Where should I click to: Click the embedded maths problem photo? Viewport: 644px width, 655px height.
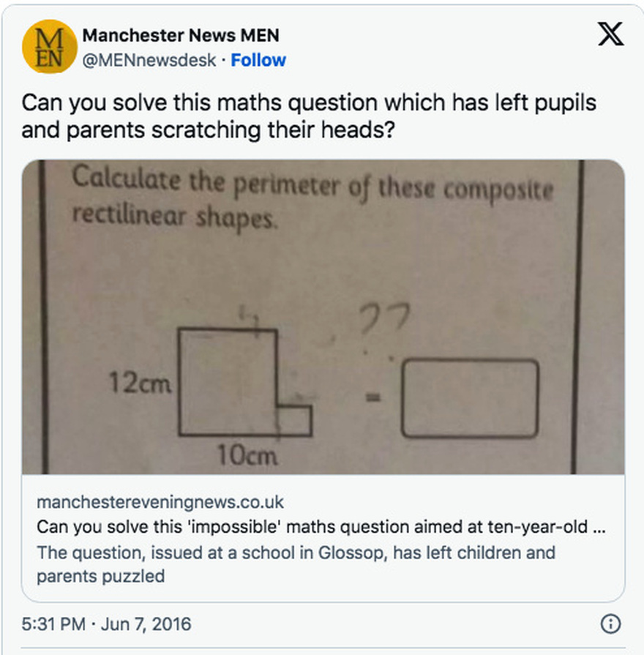(322, 318)
